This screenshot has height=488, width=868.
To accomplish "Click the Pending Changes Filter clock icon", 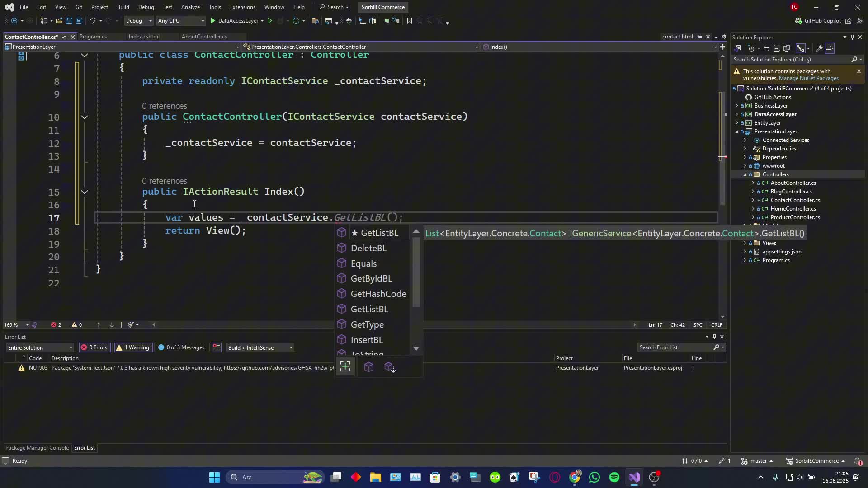I will point(751,48).
